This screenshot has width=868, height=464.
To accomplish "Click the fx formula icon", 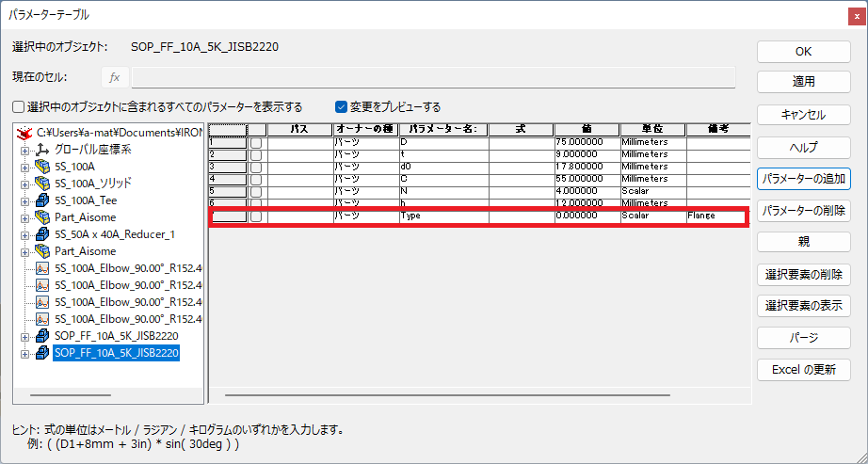I will [x=115, y=77].
